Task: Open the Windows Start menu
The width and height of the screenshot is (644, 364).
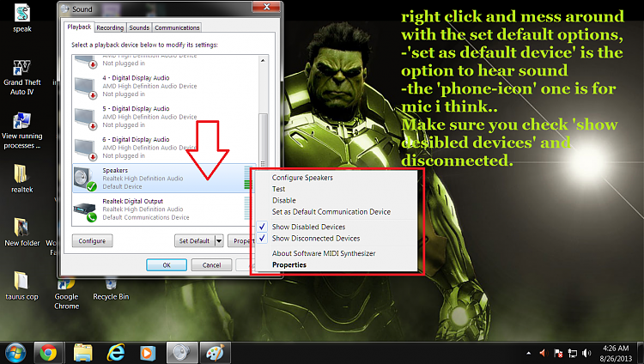Action: [x=15, y=353]
